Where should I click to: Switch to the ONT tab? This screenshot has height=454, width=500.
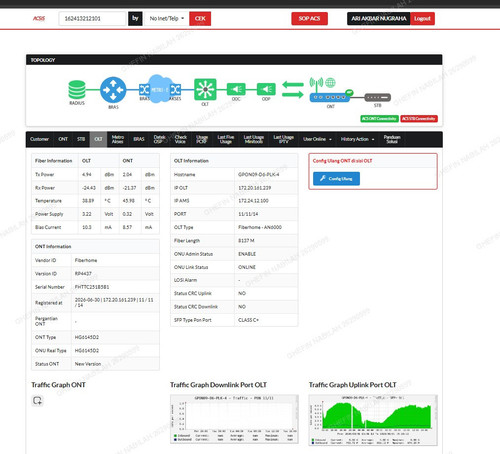63,139
